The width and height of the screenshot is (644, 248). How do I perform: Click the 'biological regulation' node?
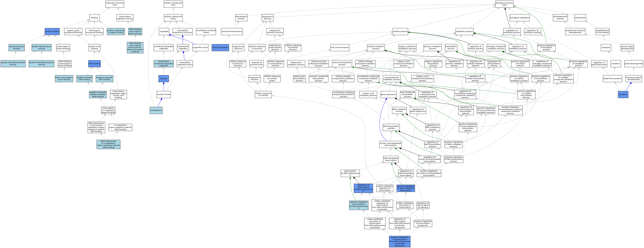tap(520, 17)
